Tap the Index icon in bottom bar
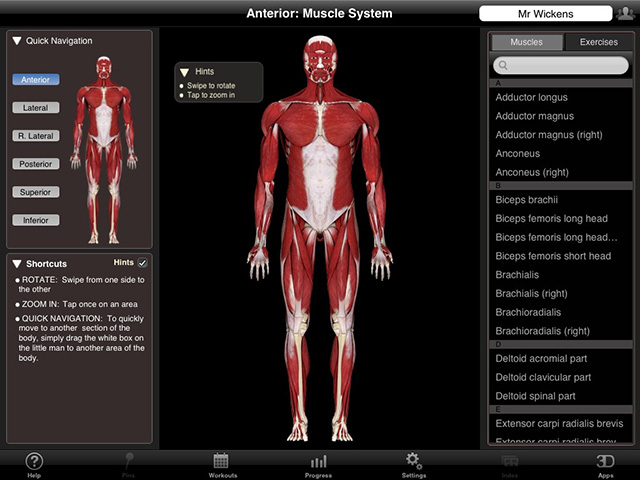The image size is (640, 480). 509,463
